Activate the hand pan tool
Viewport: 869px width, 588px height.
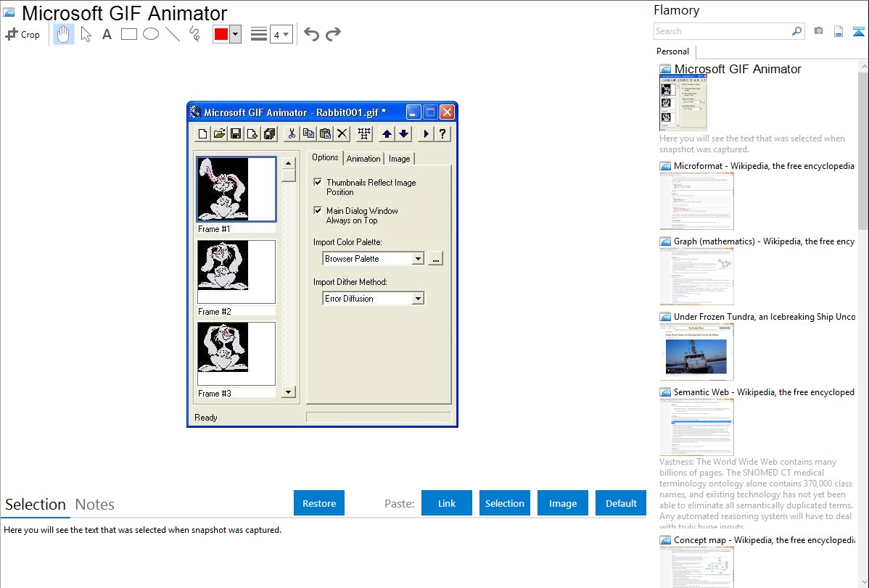tap(63, 34)
